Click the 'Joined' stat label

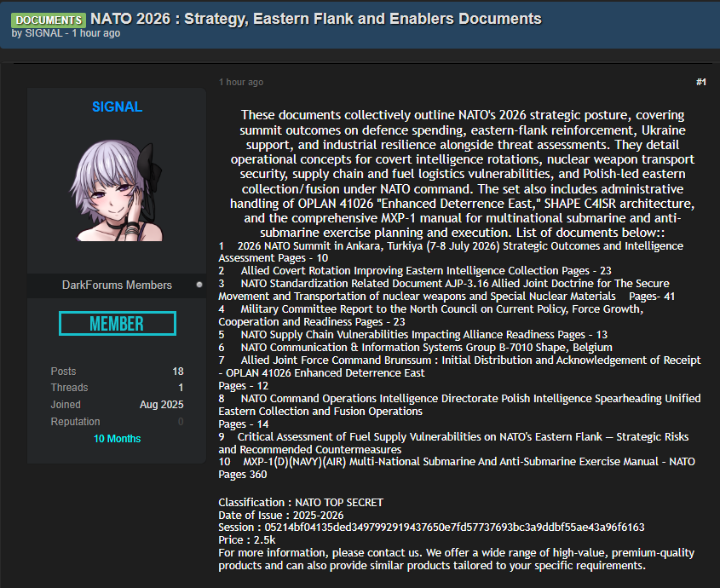coord(66,405)
